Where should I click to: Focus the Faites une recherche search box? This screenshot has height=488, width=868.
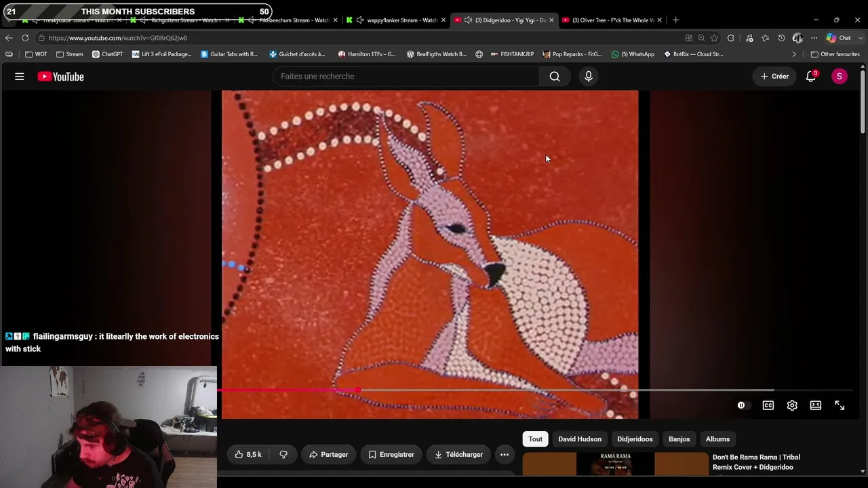click(406, 77)
